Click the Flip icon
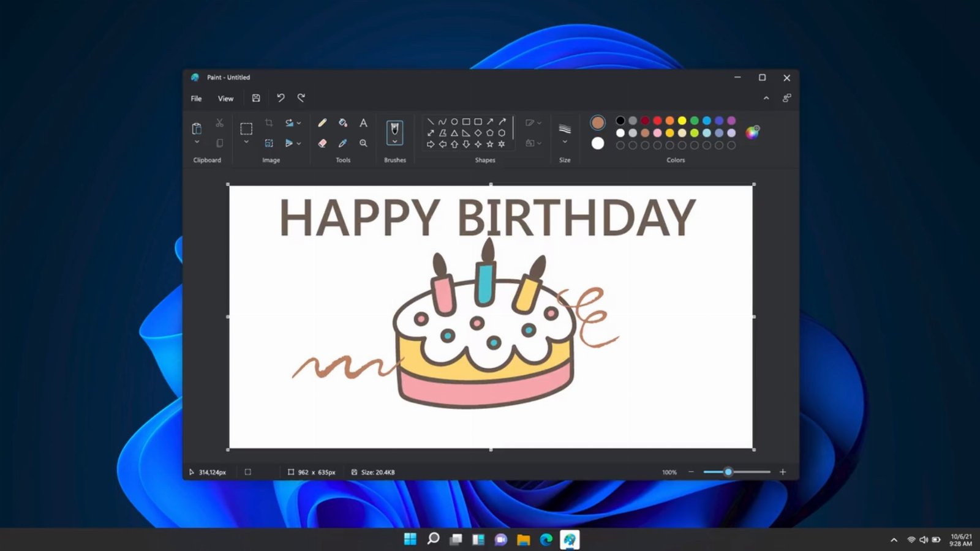 (x=289, y=143)
